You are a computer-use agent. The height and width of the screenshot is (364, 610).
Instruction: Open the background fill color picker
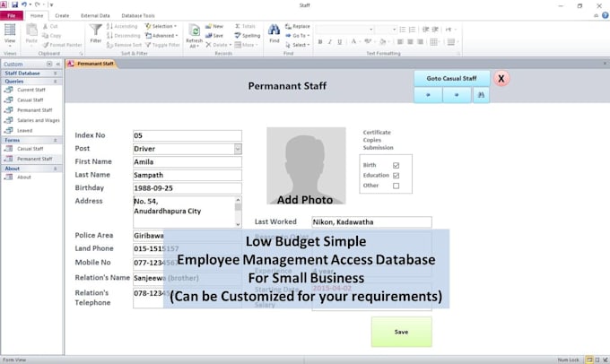[x=384, y=41]
